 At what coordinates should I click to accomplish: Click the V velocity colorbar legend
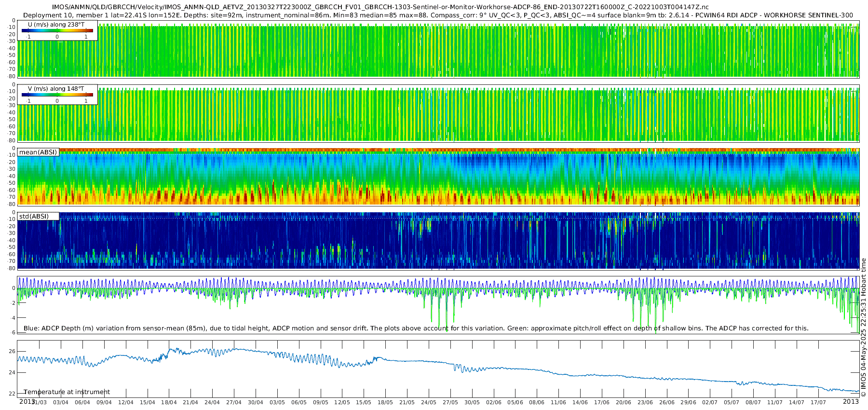click(57, 95)
